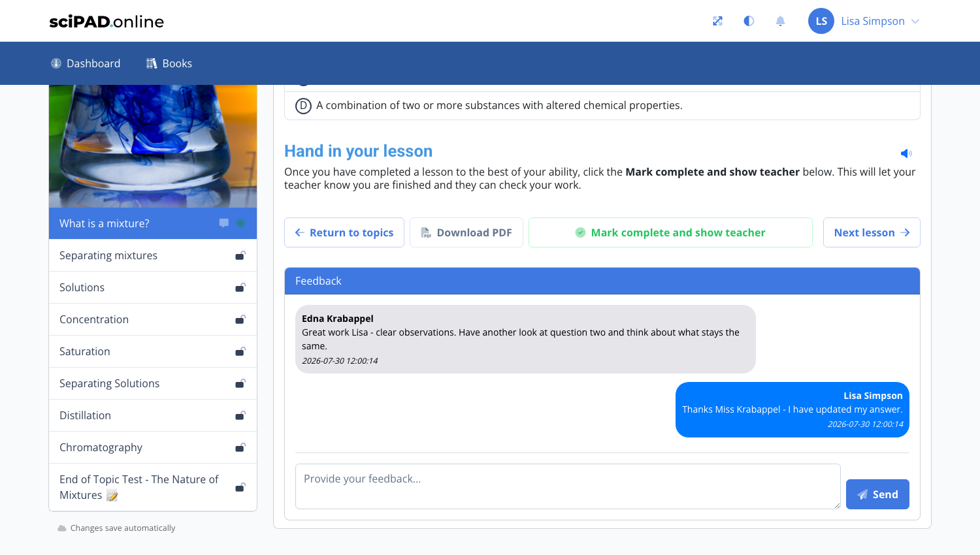Open Separating mixtures lesson
Image resolution: width=980 pixels, height=555 pixels.
click(x=153, y=255)
